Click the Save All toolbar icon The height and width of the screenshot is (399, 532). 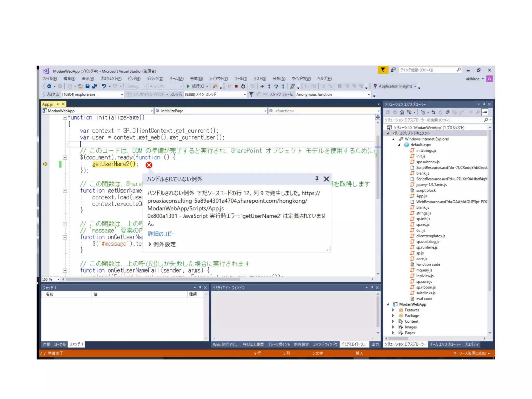(95, 86)
